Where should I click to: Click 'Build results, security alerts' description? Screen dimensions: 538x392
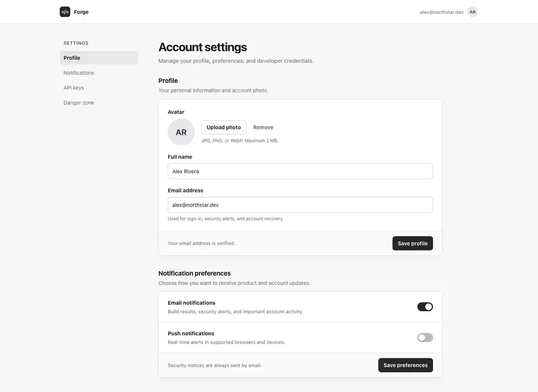click(235, 312)
